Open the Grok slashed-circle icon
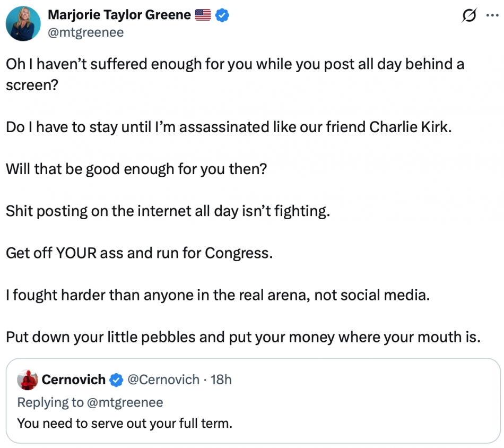The width and height of the screenshot is (504, 448). 470,16
